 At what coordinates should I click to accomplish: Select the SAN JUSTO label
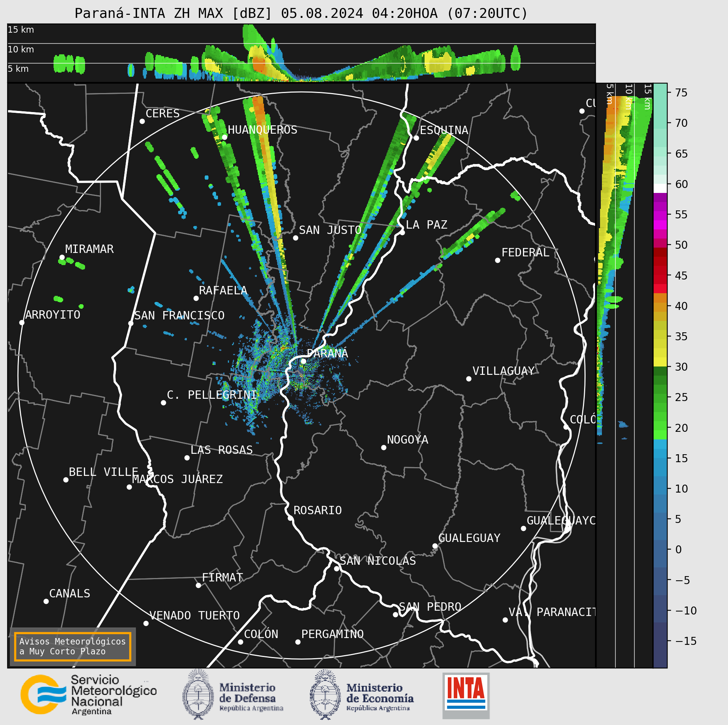click(330, 230)
